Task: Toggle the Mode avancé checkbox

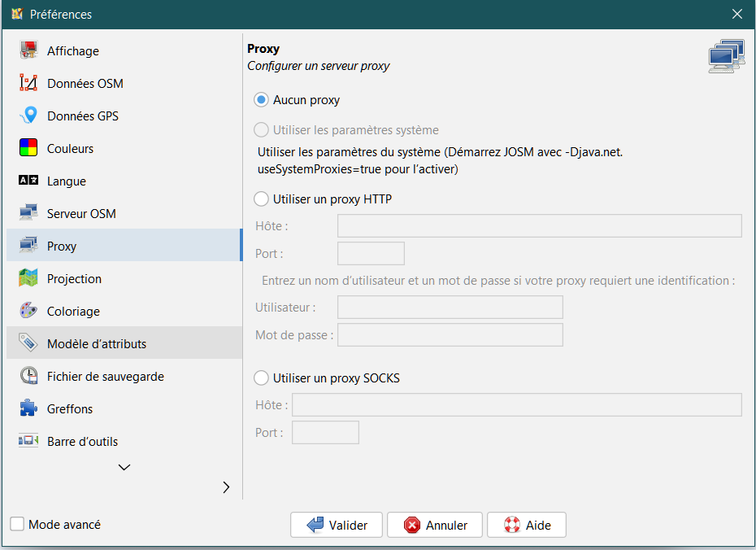Action: pos(17,525)
